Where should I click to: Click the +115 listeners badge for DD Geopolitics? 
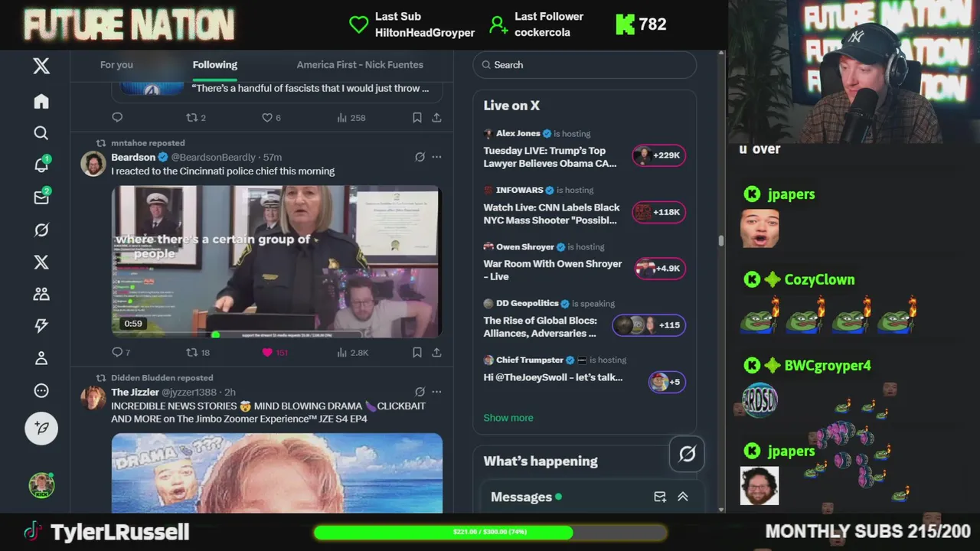point(649,325)
